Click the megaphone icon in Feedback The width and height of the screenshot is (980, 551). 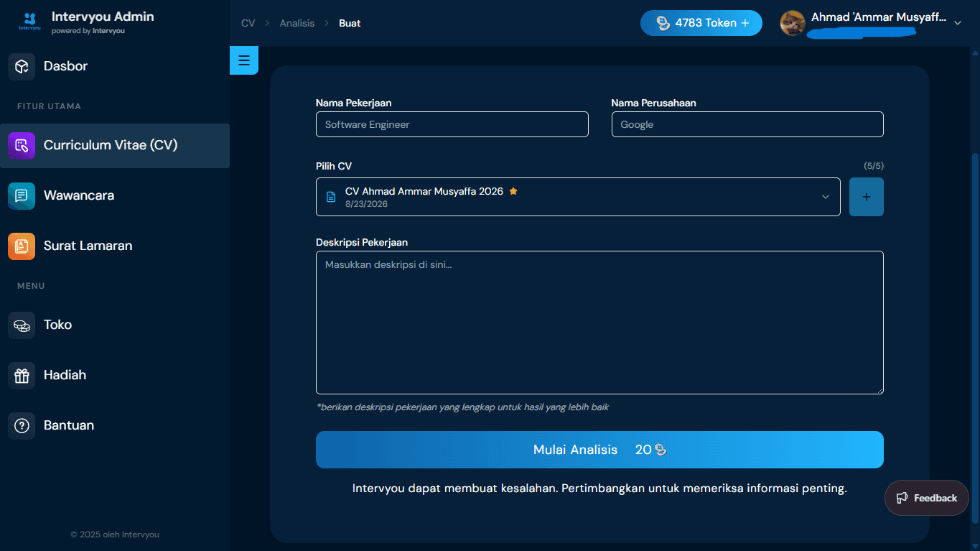pos(902,498)
